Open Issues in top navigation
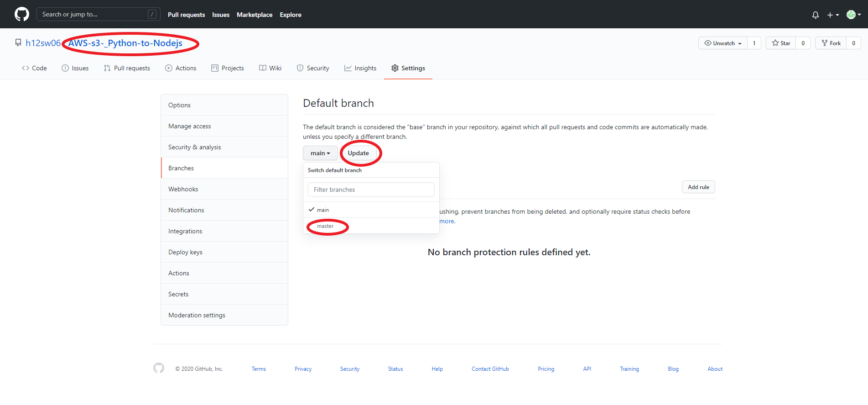 click(x=221, y=15)
